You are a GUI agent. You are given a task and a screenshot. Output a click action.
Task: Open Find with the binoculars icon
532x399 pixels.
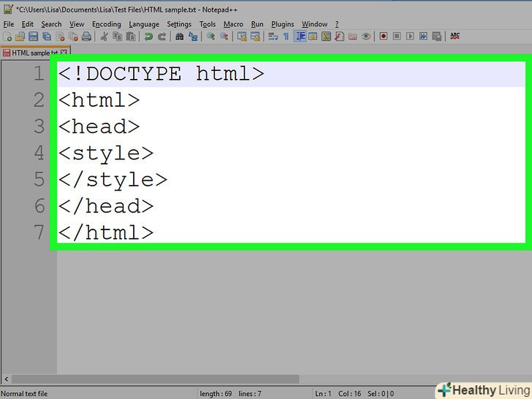click(x=180, y=37)
